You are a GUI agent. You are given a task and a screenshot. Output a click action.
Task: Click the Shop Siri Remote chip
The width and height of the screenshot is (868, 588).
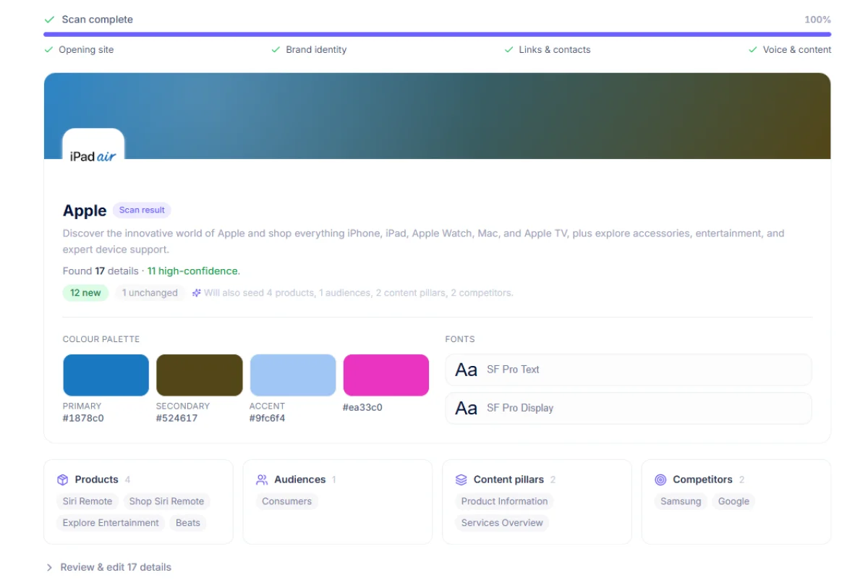[x=166, y=501]
